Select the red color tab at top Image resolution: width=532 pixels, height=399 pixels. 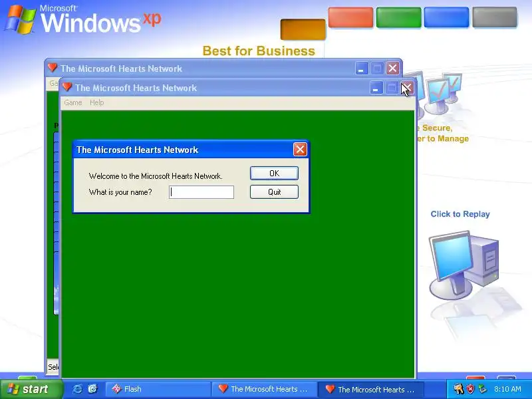350,17
